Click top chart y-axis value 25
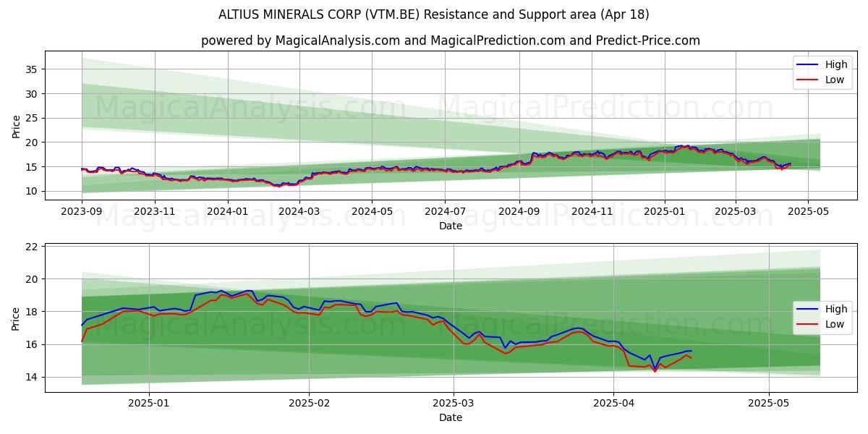The width and height of the screenshot is (868, 434). pos(33,118)
